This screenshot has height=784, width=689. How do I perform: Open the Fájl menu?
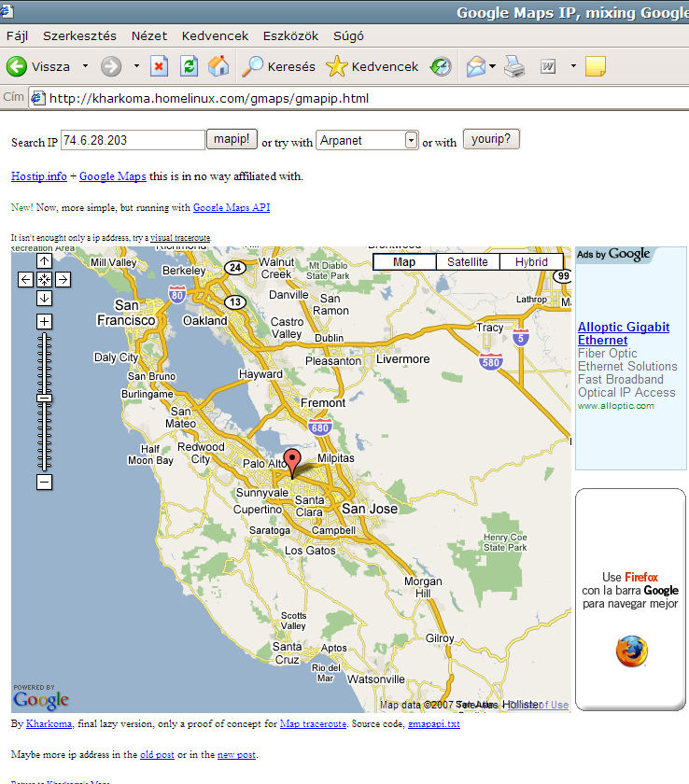click(x=17, y=36)
